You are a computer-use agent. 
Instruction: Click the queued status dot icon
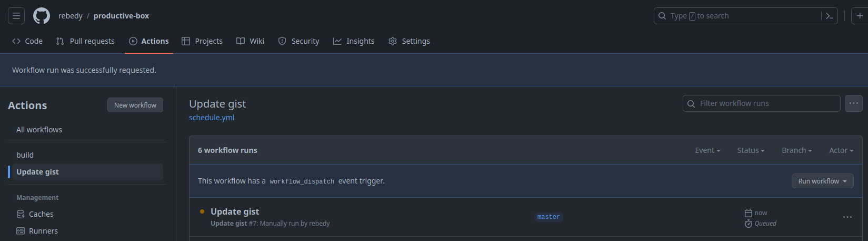[x=202, y=211]
